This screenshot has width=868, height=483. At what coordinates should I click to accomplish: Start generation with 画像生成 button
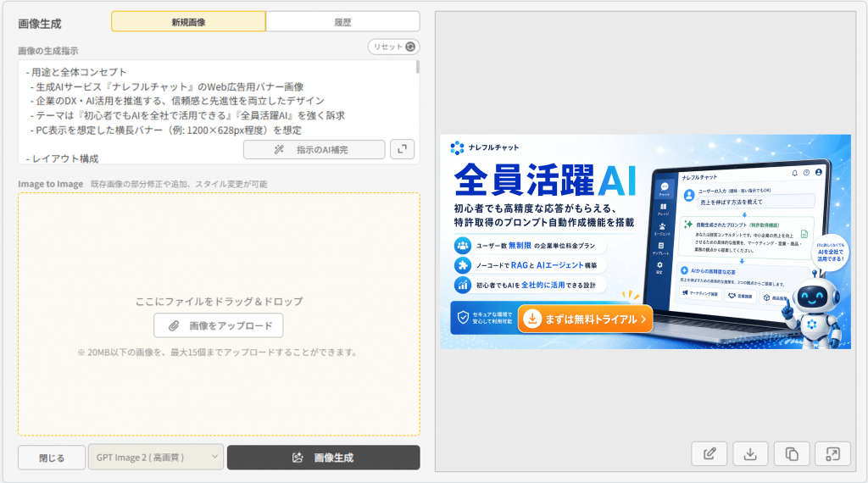pos(323,458)
